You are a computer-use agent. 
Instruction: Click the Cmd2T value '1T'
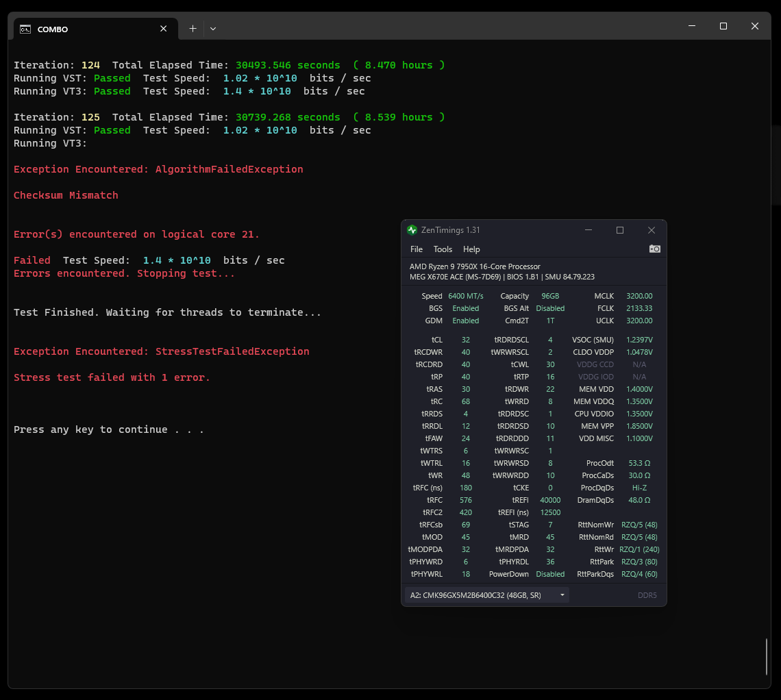[x=550, y=321]
